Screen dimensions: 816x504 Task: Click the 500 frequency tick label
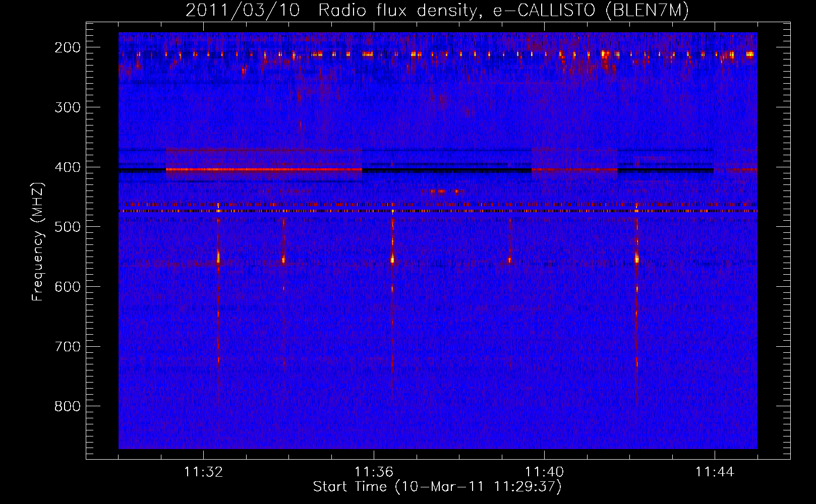68,227
